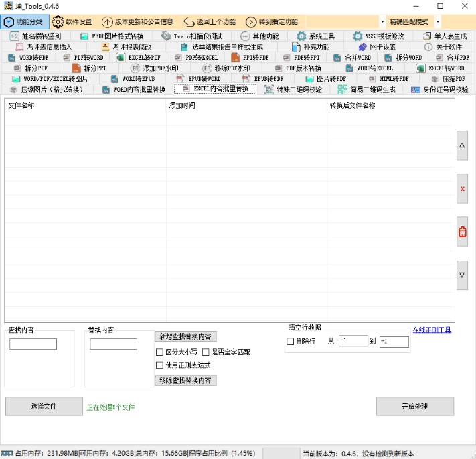Move selected file down with triangle arrow

click(x=462, y=275)
